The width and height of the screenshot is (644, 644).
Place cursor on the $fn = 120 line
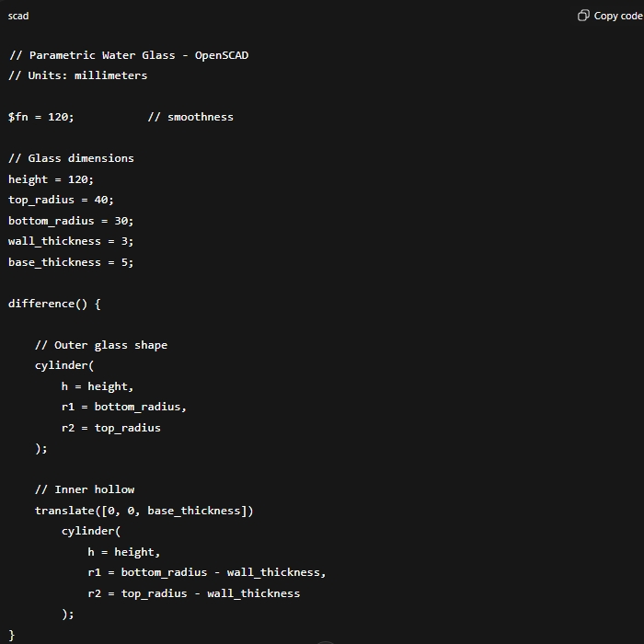[41, 117]
